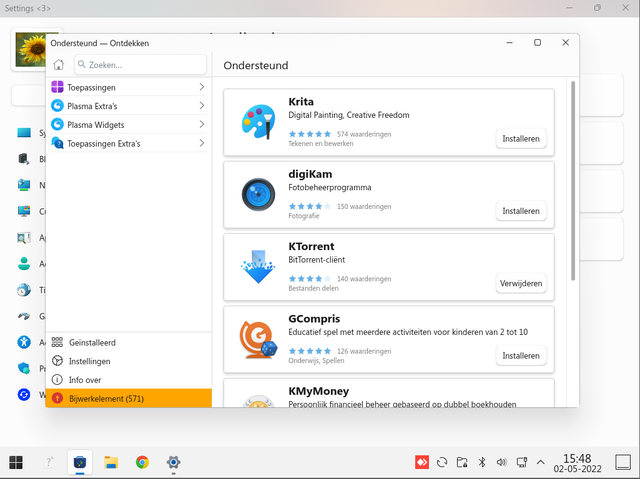This screenshot has height=479, width=640.
Task: Click the Bluetooth icon in the system tray
Action: pos(481,462)
